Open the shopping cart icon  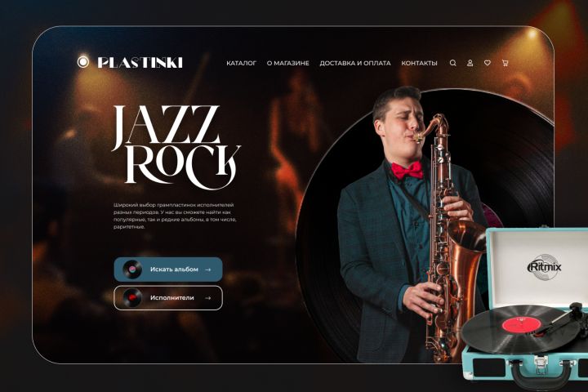point(506,63)
